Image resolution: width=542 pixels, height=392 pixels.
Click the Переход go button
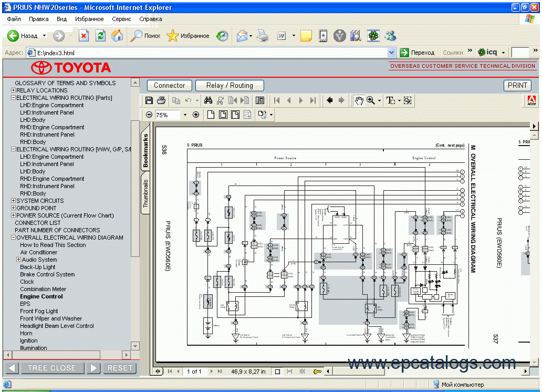(417, 53)
